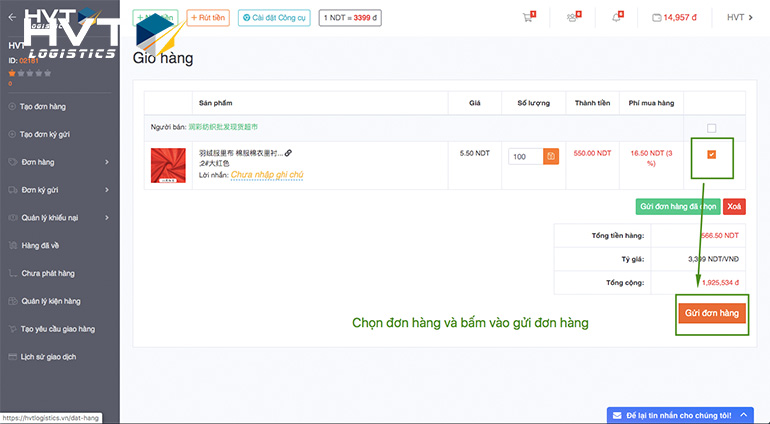Click the wallet balance 14,957 đ

674,18
